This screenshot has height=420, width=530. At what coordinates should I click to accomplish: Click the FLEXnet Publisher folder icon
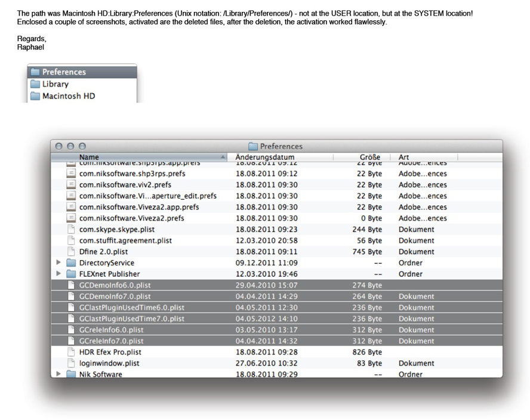click(x=71, y=274)
